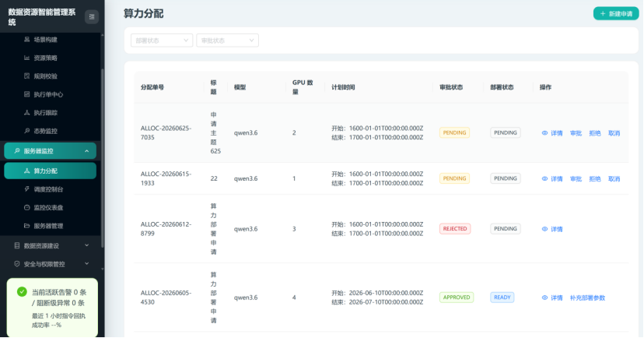
Task: Click the 审批状态 column header
Action: pyautogui.click(x=451, y=87)
